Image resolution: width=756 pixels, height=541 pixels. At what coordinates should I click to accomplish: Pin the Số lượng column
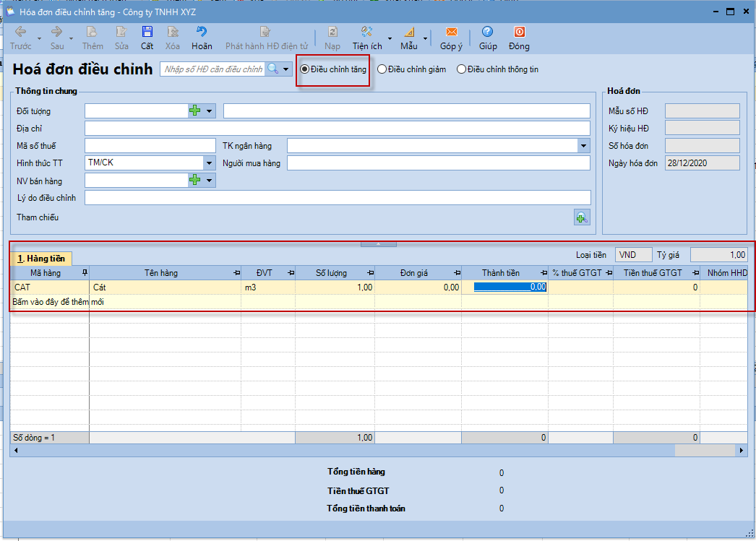coord(370,273)
